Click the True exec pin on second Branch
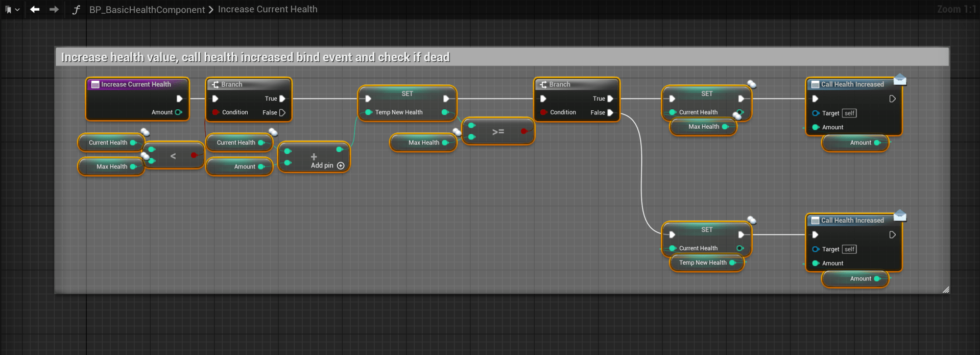This screenshot has width=980, height=355. coord(610,99)
